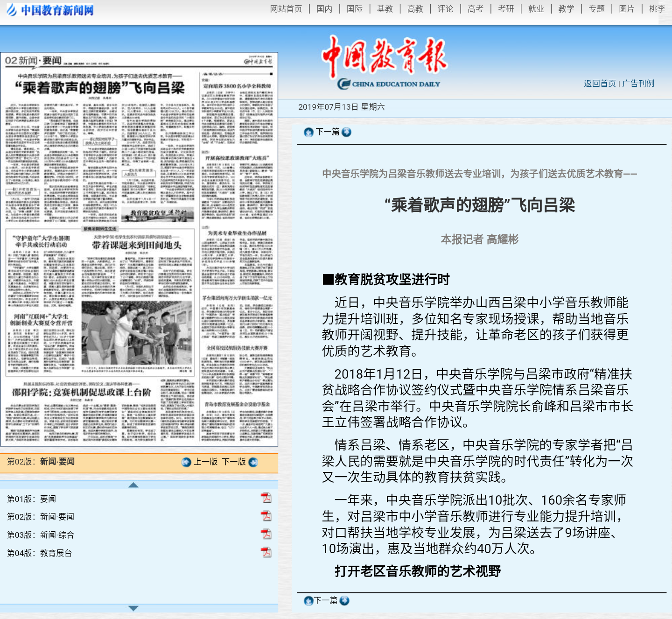Open the 高考 navigation menu item
Image resolution: width=672 pixels, height=619 pixels.
click(x=475, y=9)
